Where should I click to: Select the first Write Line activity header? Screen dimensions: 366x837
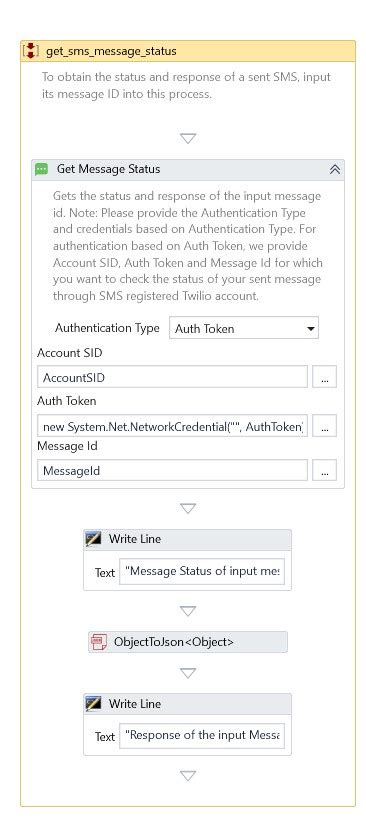(187, 539)
